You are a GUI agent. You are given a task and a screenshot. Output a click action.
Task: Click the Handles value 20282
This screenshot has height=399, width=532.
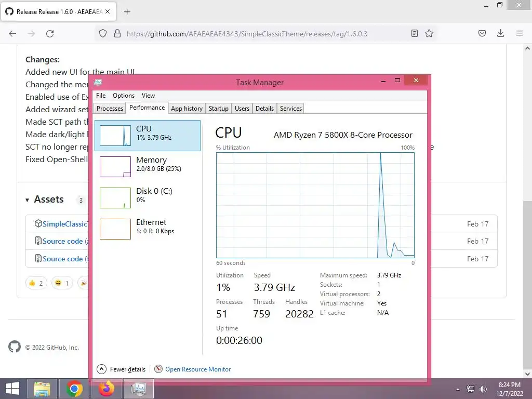tap(299, 314)
